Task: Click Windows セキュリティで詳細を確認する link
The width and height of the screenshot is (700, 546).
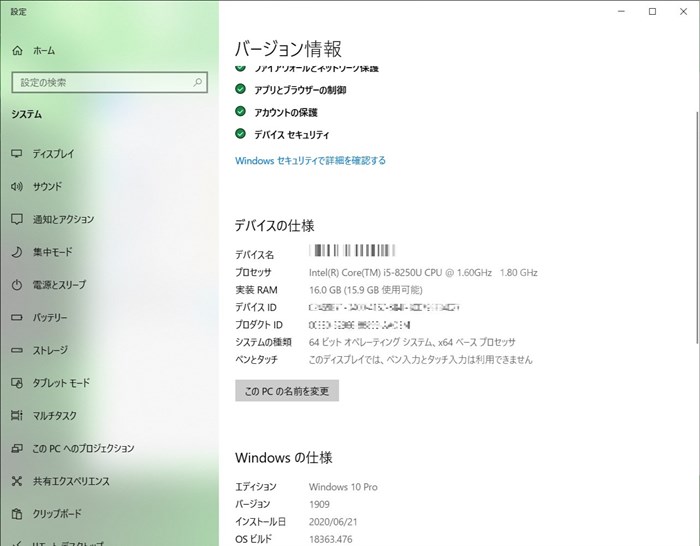Action: point(310,161)
